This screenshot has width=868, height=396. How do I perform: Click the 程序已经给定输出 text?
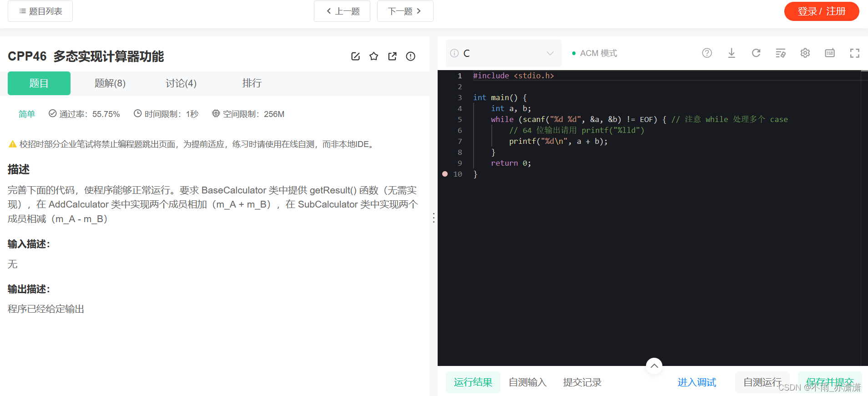tap(46, 309)
